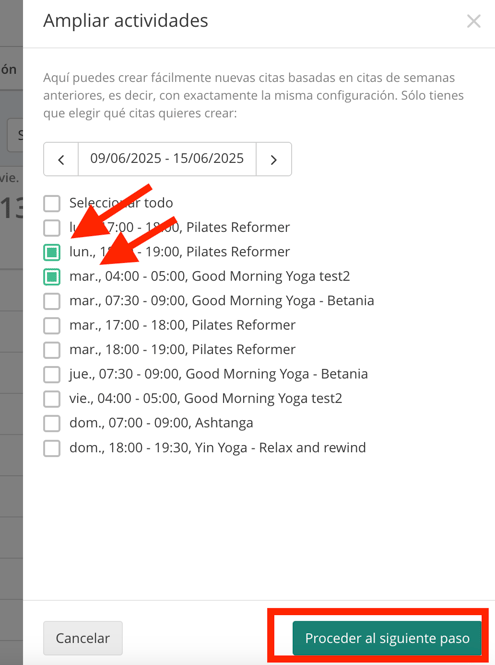Close the Ampliar actividades dialog
Image resolution: width=495 pixels, height=665 pixels.
point(473,21)
